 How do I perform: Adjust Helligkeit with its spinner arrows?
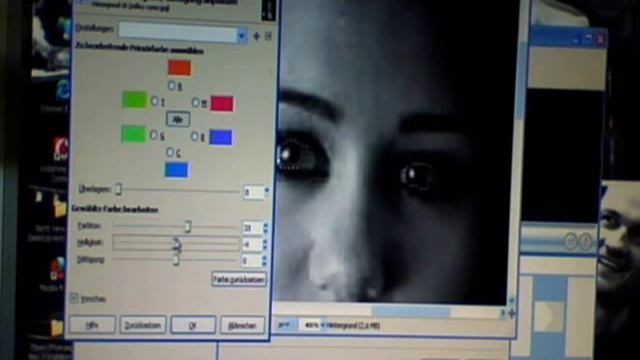click(x=265, y=244)
